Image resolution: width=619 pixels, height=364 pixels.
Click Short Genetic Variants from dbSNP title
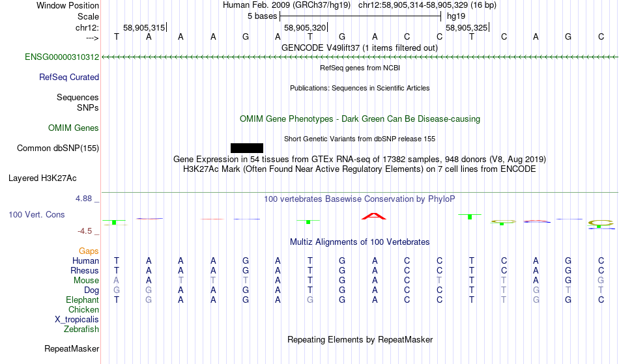(x=360, y=139)
